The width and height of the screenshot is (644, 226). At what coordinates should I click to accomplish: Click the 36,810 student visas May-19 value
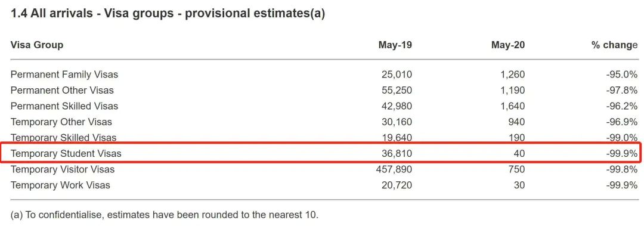pos(397,153)
